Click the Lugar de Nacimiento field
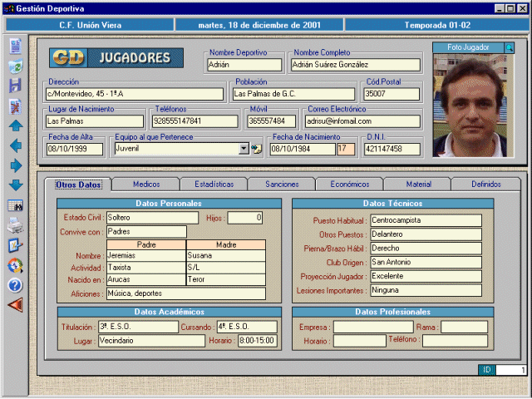The height and width of the screenshot is (399, 532). click(95, 121)
